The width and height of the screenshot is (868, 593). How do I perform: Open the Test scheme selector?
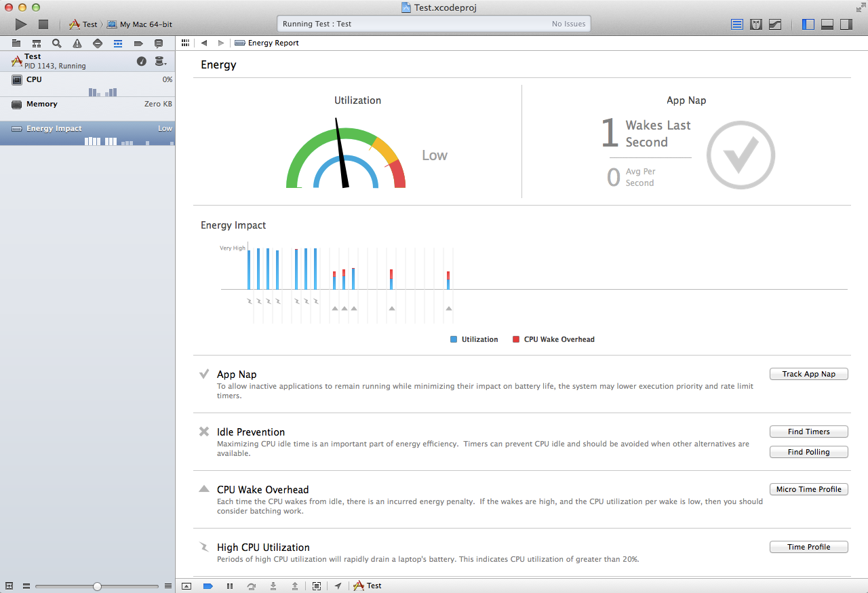[83, 24]
